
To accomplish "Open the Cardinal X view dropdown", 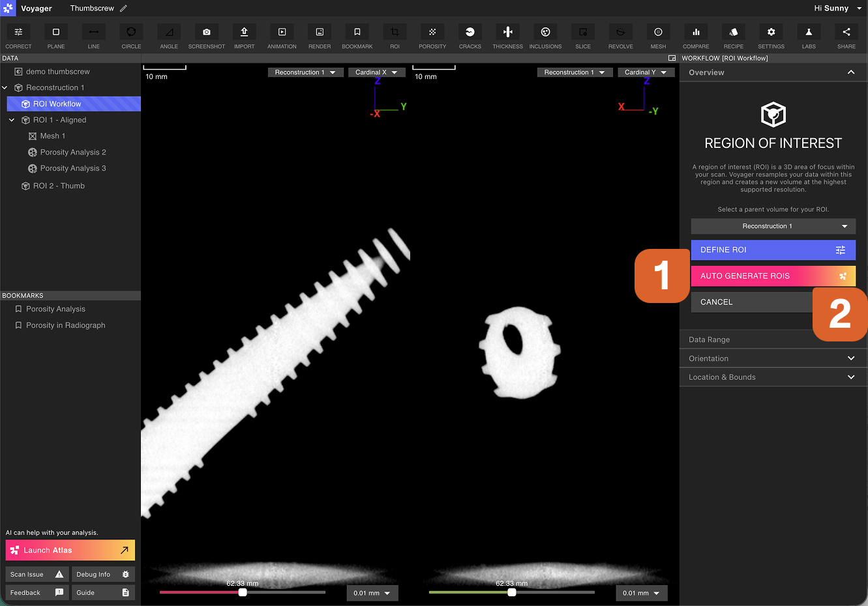I will click(376, 72).
